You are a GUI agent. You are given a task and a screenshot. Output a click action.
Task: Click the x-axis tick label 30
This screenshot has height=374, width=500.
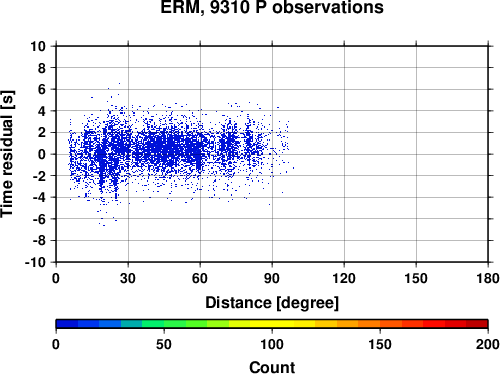click(128, 278)
